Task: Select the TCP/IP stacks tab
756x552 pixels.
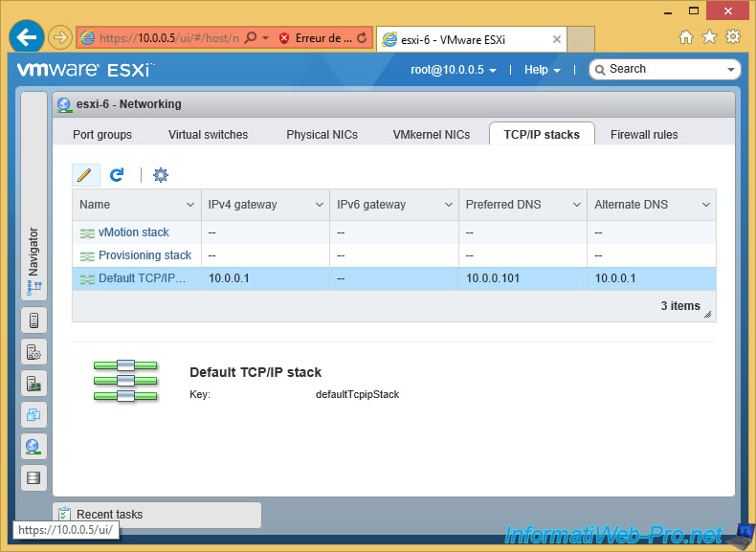Action: click(542, 135)
